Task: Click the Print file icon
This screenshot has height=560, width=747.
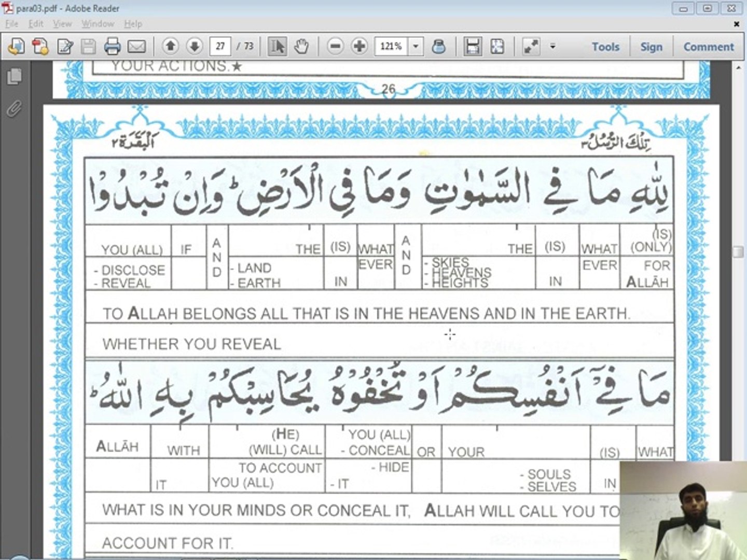Action: (112, 47)
